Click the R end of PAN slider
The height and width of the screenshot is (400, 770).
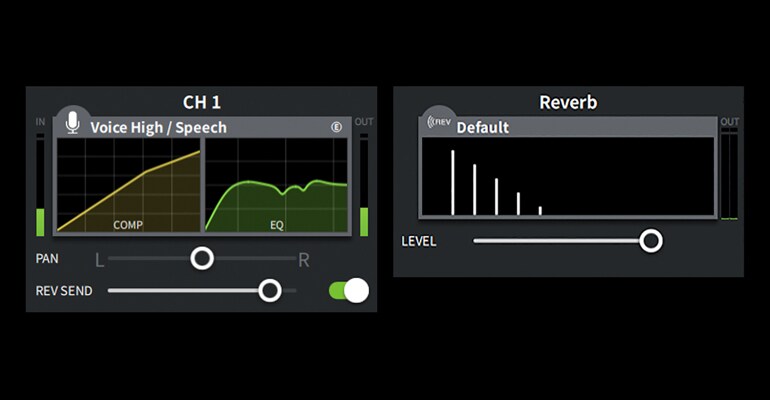tap(304, 260)
